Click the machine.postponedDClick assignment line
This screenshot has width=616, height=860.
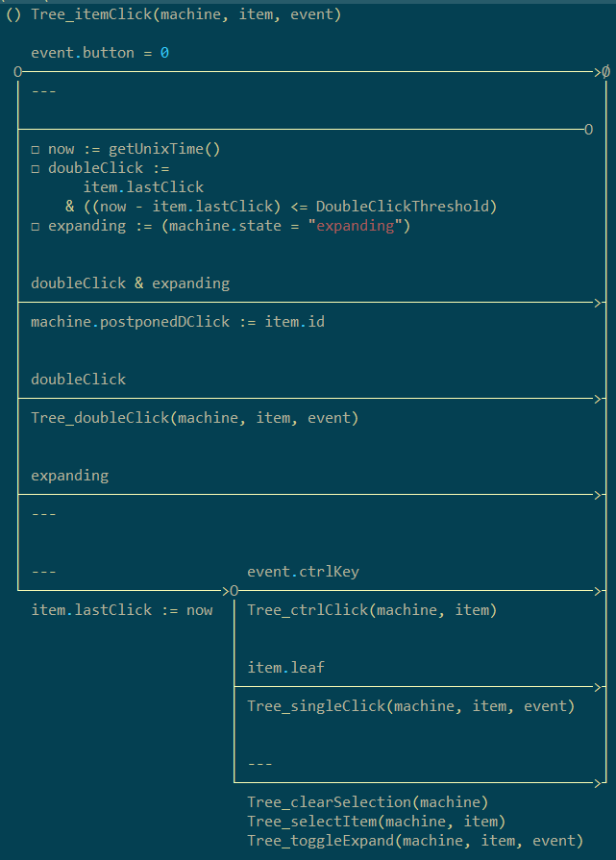click(178, 322)
